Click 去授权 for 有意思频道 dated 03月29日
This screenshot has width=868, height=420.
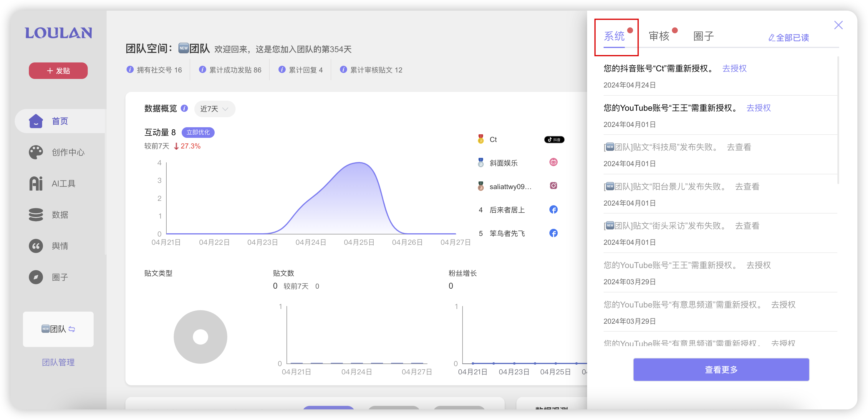783,305
